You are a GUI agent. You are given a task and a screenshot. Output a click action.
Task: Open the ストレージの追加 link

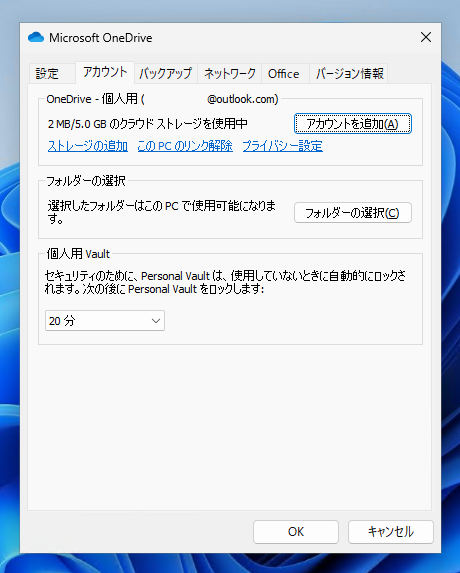[x=88, y=146]
